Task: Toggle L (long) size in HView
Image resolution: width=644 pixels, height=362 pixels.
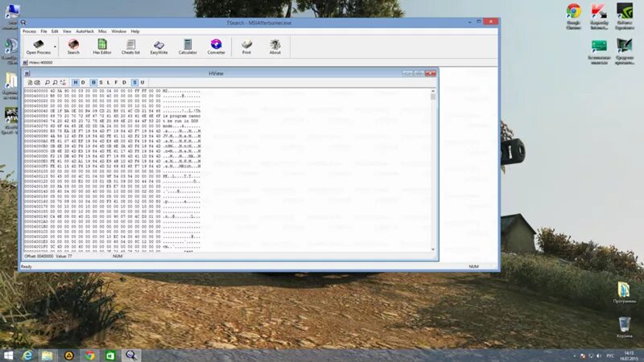Action: [109, 83]
